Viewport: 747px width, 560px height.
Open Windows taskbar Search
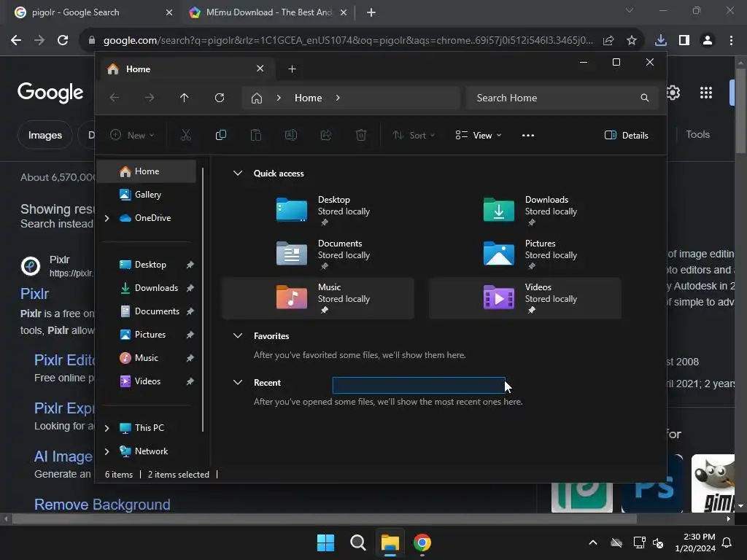tap(357, 542)
